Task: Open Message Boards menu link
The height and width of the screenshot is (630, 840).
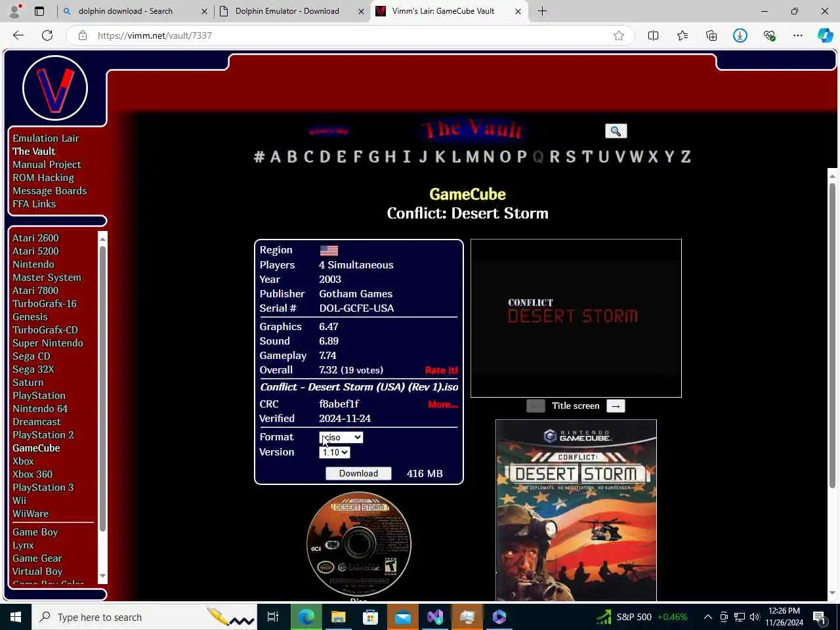Action: 49,191
